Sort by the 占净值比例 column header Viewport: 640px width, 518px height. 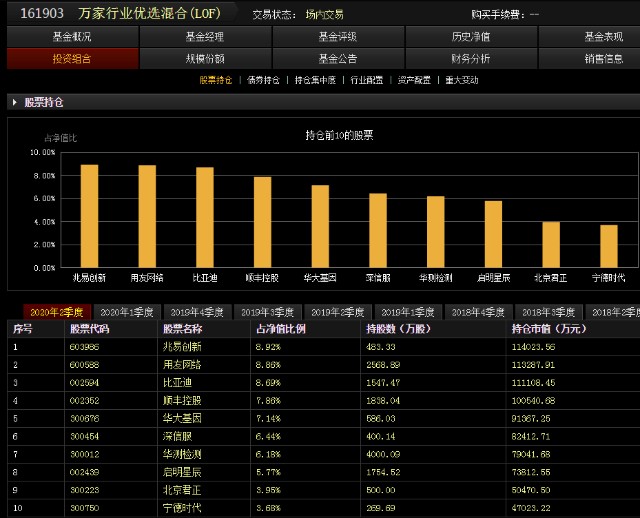pyautogui.click(x=281, y=328)
